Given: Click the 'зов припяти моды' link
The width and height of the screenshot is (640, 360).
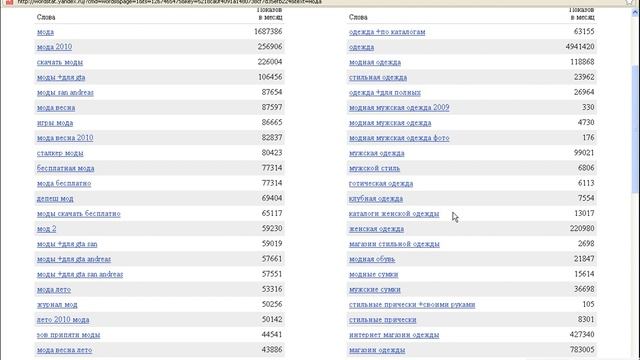Looking at the screenshot, I should [68, 335].
